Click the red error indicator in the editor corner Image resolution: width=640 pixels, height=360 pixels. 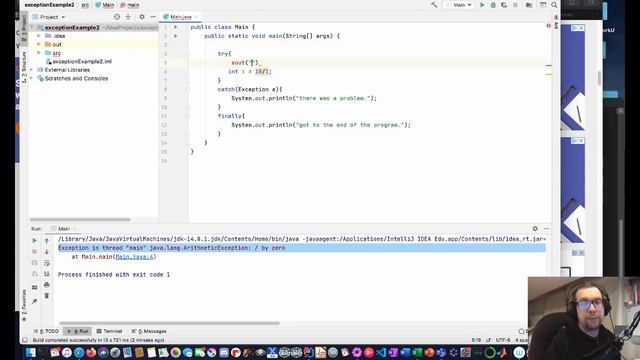548,26
